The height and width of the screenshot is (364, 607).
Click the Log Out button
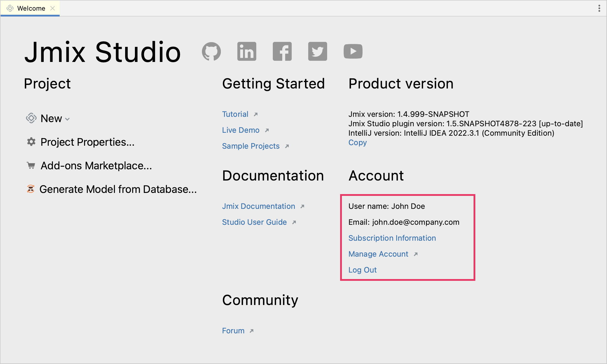tap(363, 269)
